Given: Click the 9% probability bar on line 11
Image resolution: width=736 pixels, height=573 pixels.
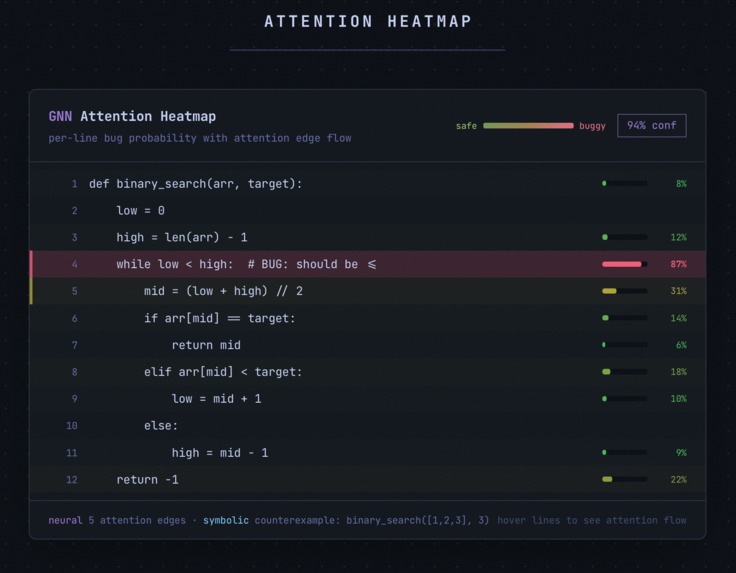Looking at the screenshot, I should (625, 452).
